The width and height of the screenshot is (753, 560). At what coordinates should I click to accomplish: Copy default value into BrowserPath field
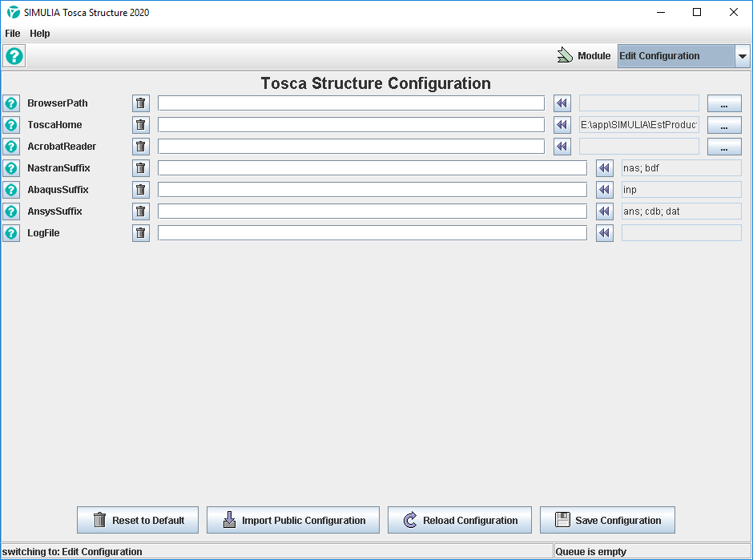(562, 103)
